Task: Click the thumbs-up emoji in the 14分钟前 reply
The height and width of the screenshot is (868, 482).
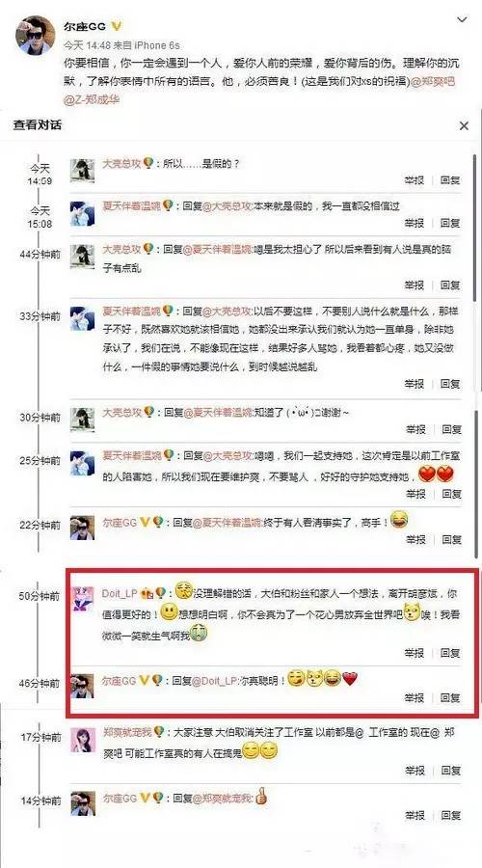Action: [x=261, y=798]
